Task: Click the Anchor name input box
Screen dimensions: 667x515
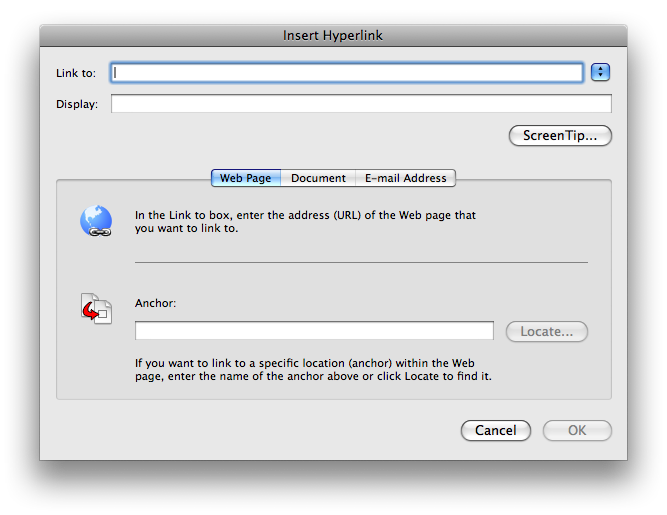Action: pos(314,331)
